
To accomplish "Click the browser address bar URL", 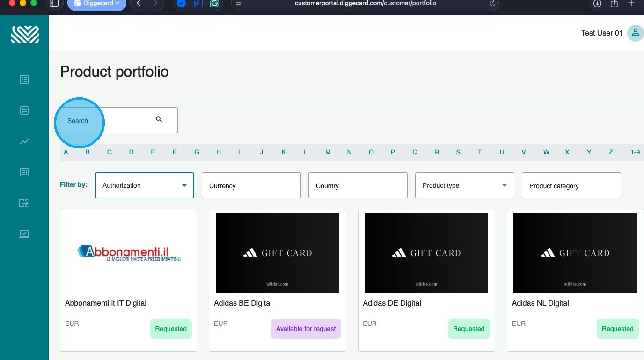I will click(366, 3).
